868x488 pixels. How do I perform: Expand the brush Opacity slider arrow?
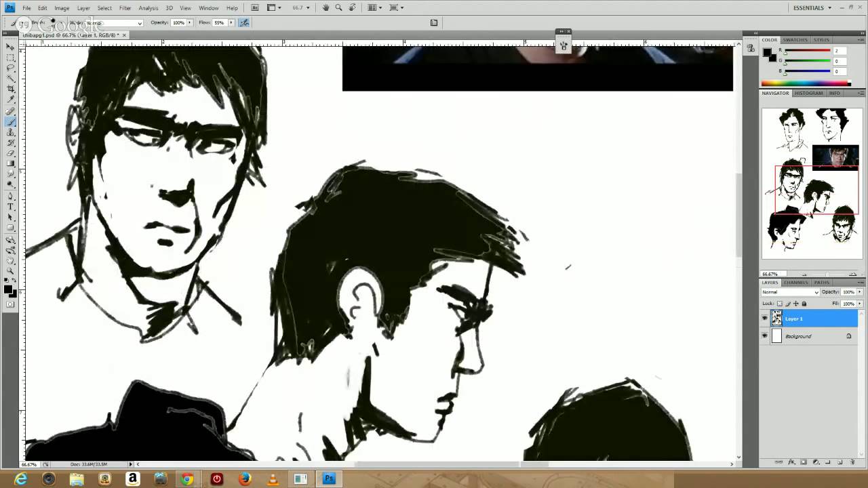pyautogui.click(x=190, y=22)
